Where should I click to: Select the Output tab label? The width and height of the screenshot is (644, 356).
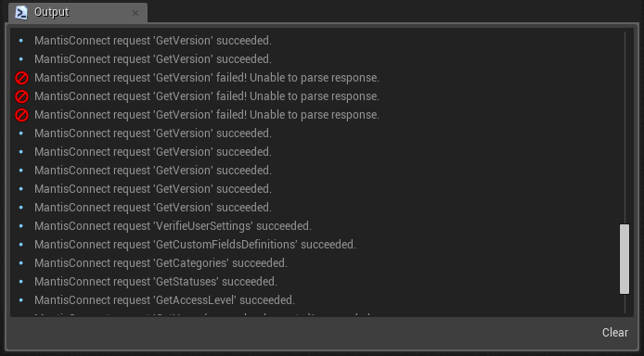tap(51, 12)
